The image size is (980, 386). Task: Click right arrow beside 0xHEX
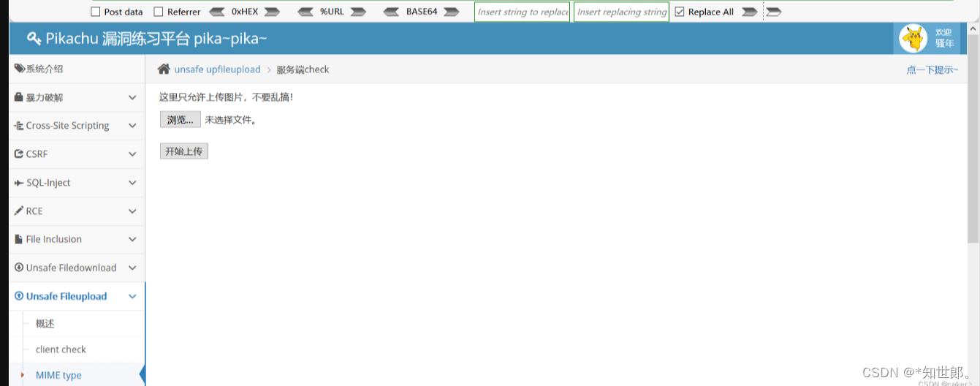coord(272,12)
